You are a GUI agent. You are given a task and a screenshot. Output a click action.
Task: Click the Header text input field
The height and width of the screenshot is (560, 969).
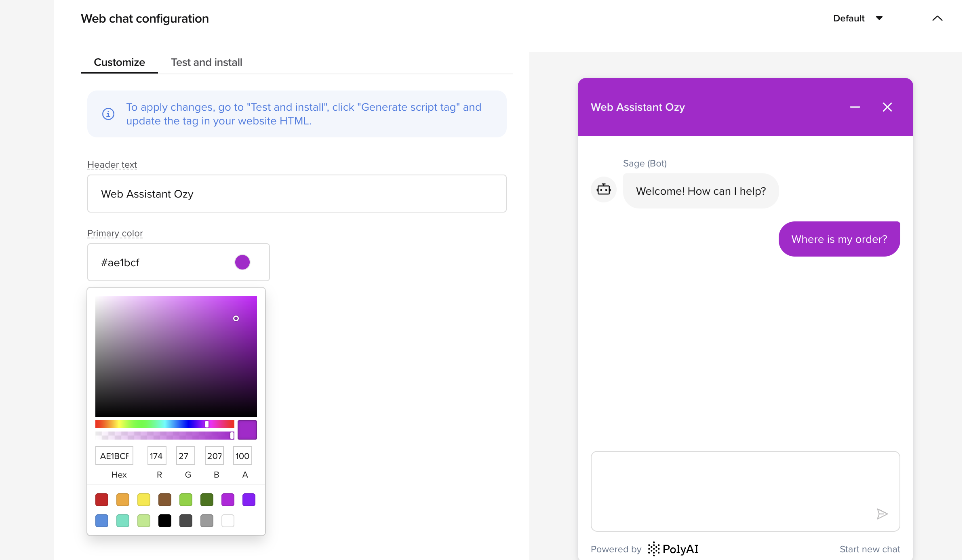pos(297,194)
